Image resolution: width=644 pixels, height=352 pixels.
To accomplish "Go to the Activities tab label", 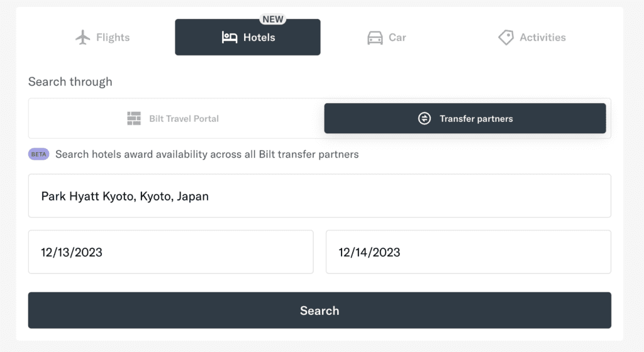I will coord(543,38).
